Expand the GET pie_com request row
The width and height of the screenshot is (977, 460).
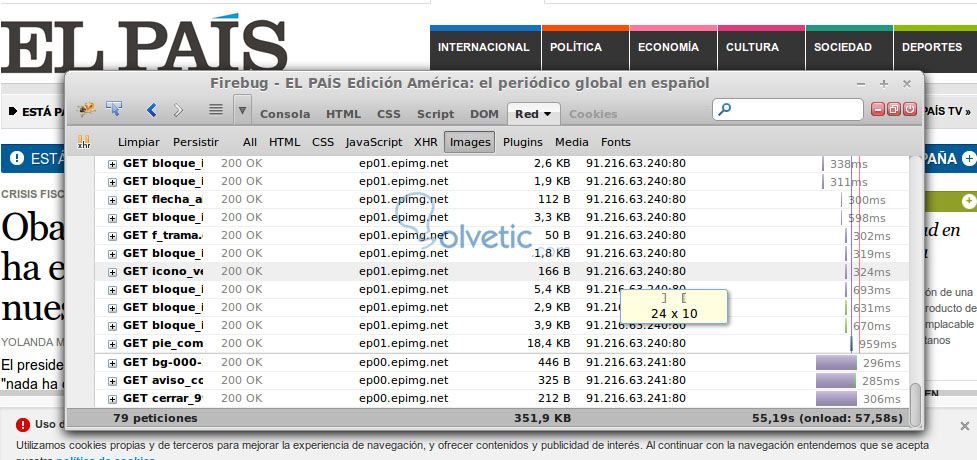[x=112, y=345]
